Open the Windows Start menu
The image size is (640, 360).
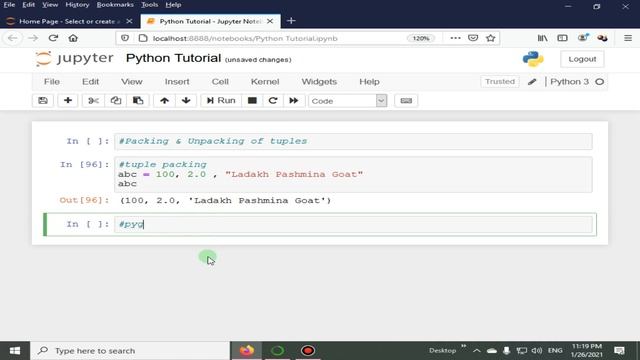(15, 351)
